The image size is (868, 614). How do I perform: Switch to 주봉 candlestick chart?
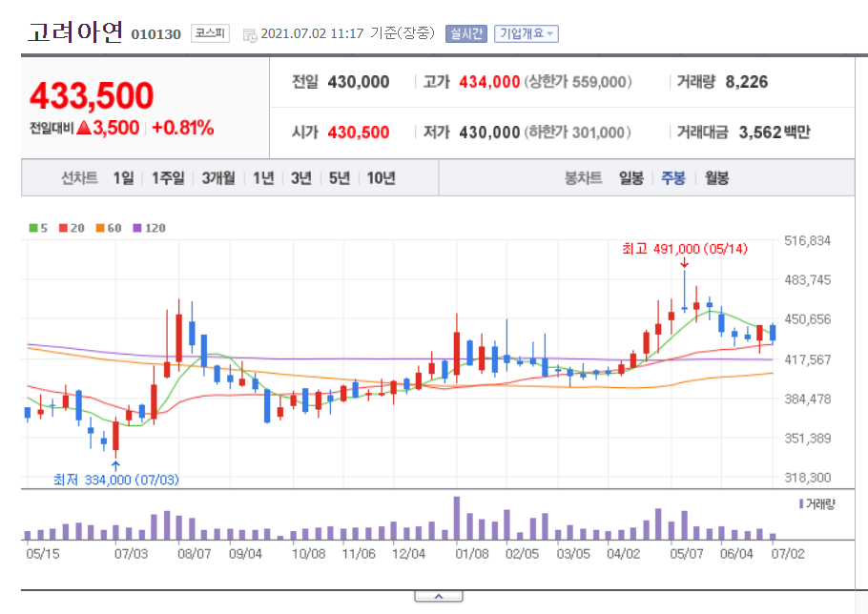[x=673, y=178]
